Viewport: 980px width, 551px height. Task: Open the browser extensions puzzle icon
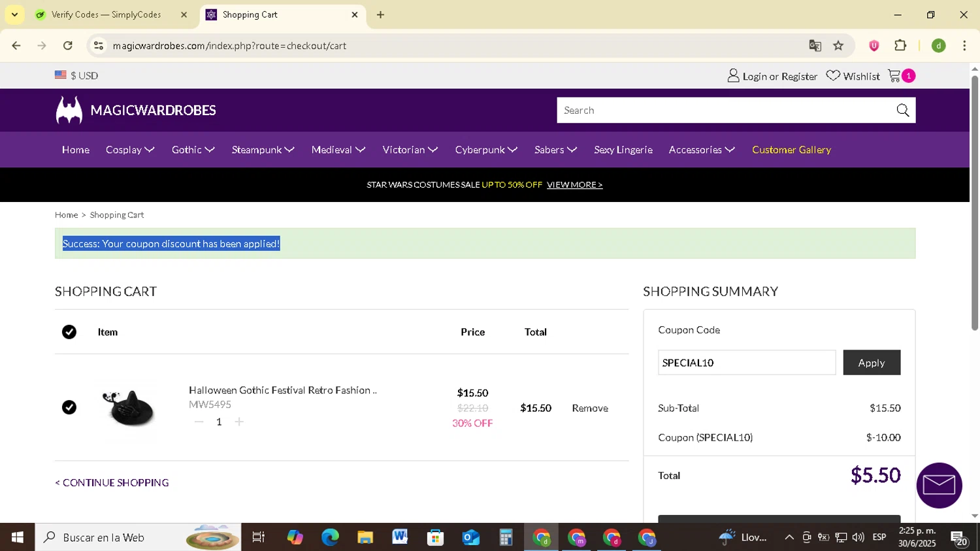(900, 46)
